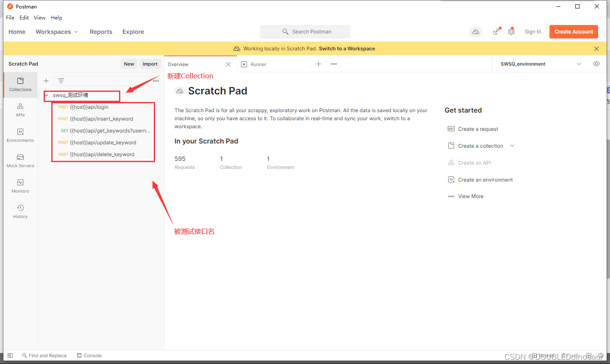This screenshot has height=364, width=610.
Task: Collapse the swsq_测试环境 collection
Action: tap(47, 95)
